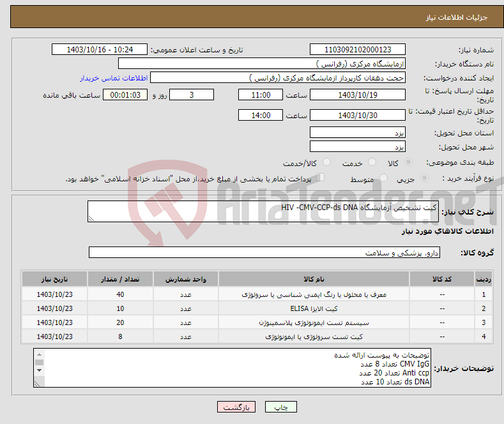Viewport: 504px width, 424px height.
Task: Click the delivery province field یزد
Action: pos(358,132)
